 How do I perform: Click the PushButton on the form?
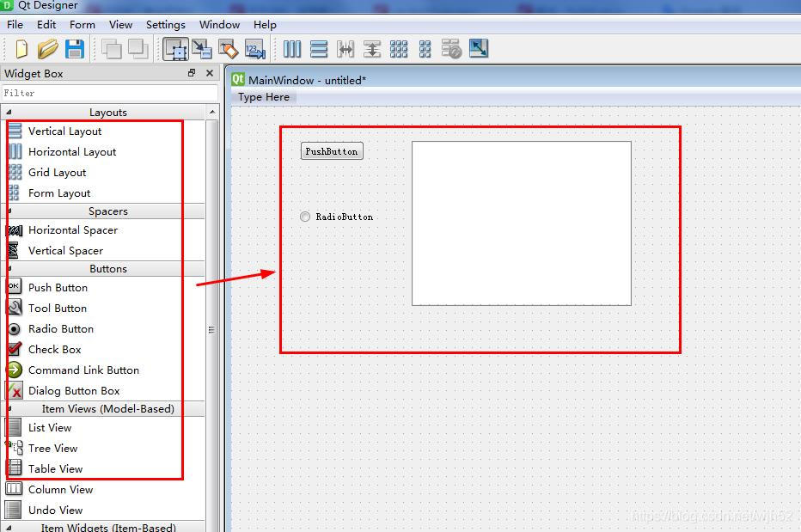(332, 151)
